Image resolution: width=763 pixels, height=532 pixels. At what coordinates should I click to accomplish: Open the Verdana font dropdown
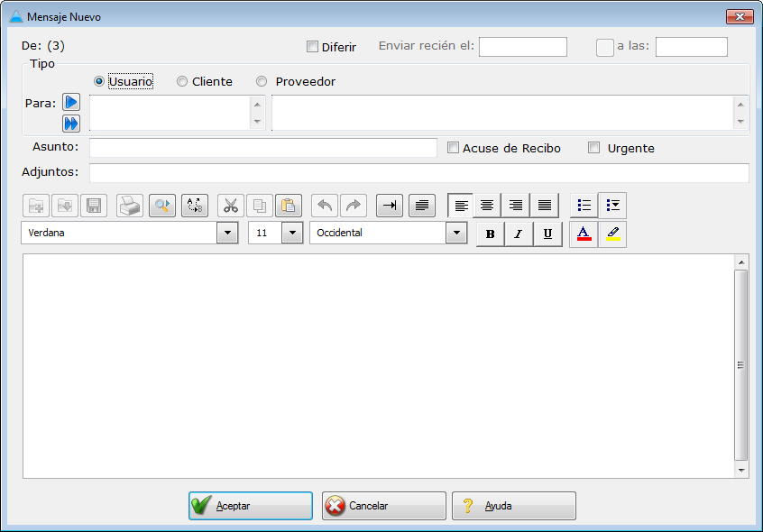tap(226, 234)
